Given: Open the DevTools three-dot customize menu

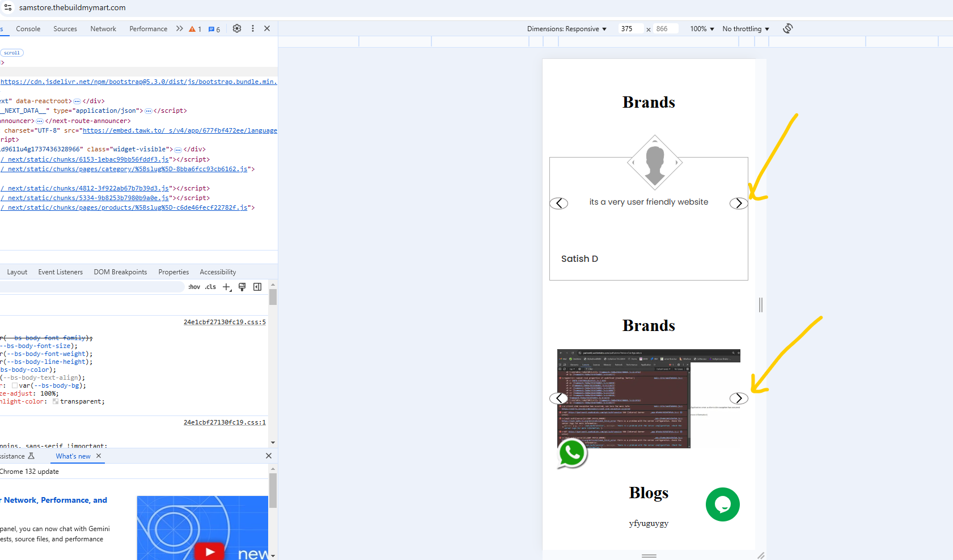Looking at the screenshot, I should 253,28.
